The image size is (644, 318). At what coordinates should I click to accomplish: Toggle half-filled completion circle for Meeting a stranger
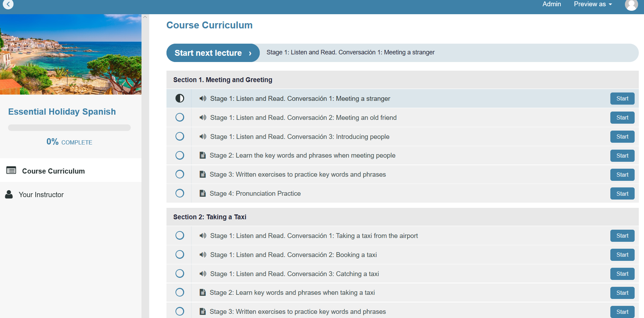180,98
